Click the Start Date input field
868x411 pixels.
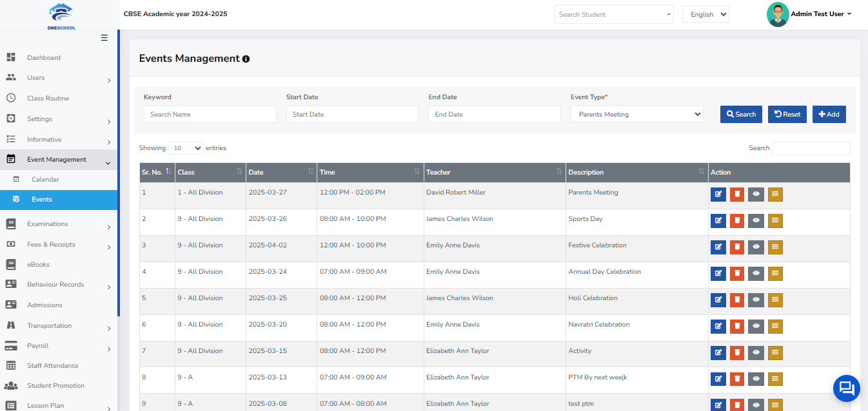tap(352, 114)
